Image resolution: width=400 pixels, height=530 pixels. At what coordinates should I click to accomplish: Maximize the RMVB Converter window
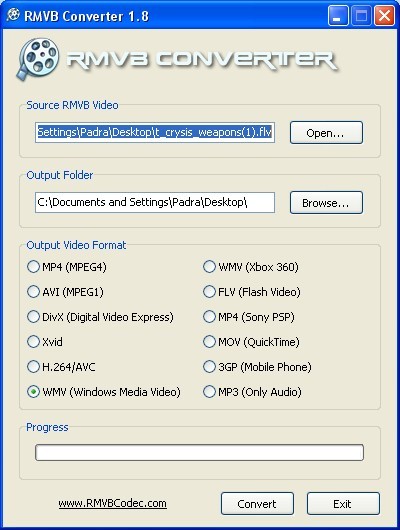(x=361, y=16)
